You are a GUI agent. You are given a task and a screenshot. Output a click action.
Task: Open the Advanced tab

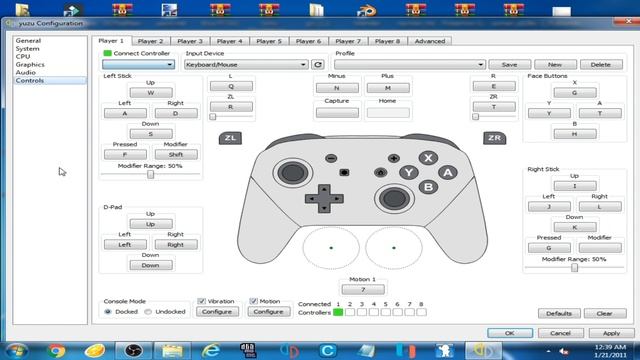(430, 41)
